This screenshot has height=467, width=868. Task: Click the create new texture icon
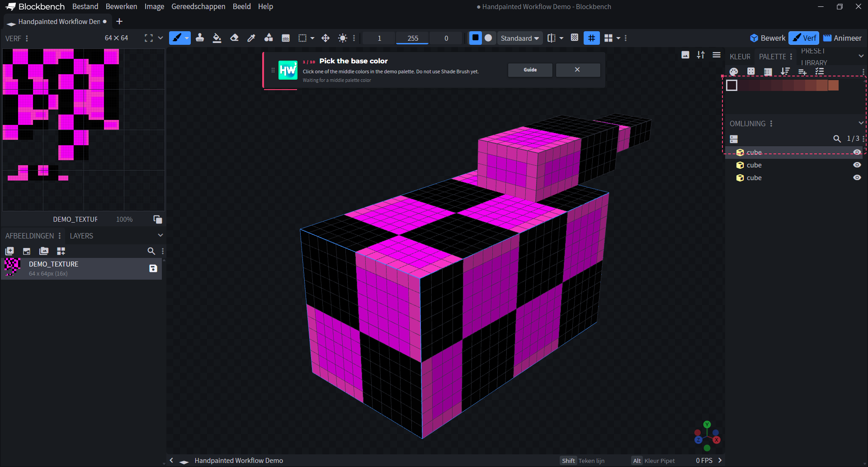[x=9, y=251]
